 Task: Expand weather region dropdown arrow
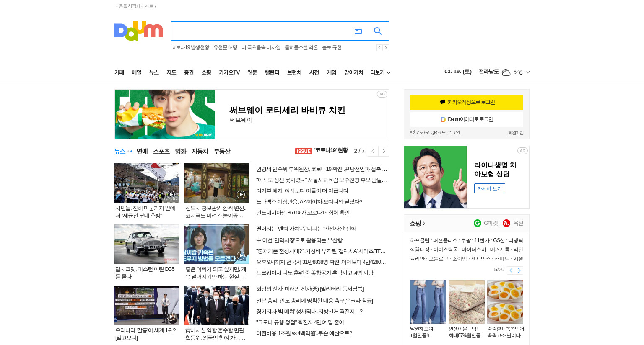[x=527, y=72]
